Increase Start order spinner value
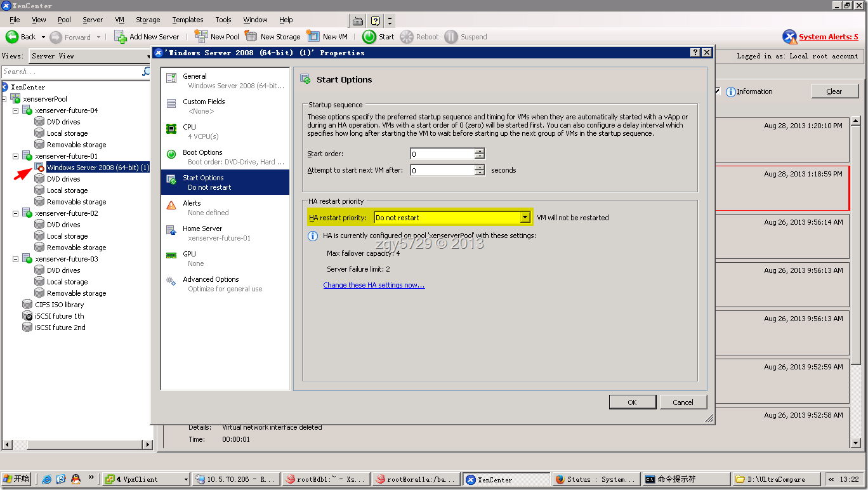 click(480, 151)
